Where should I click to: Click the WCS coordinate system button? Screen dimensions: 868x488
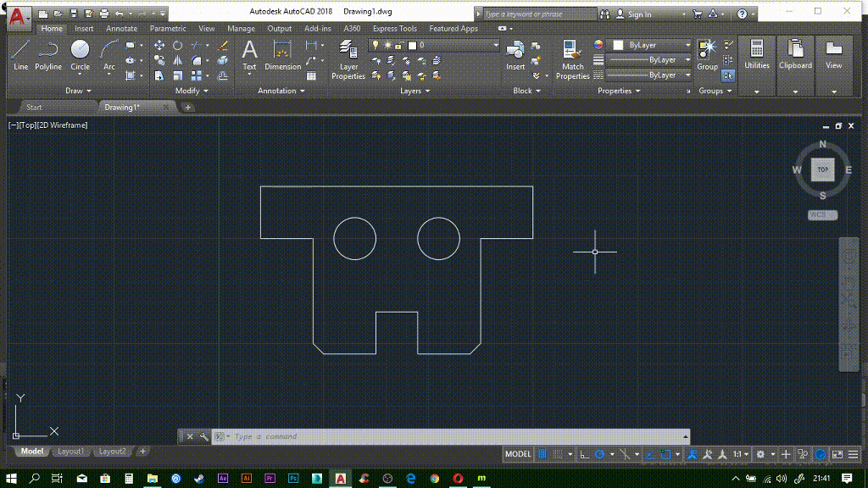(822, 214)
